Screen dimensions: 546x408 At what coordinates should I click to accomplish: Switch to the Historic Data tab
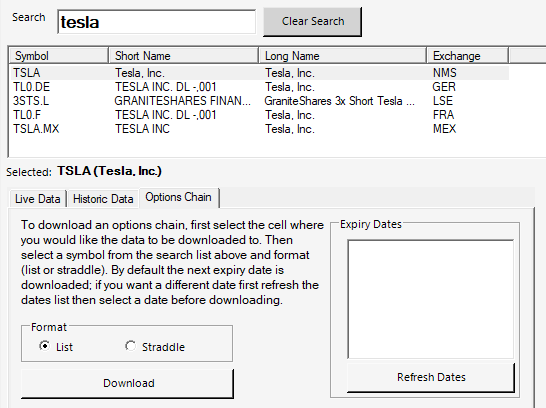click(103, 199)
